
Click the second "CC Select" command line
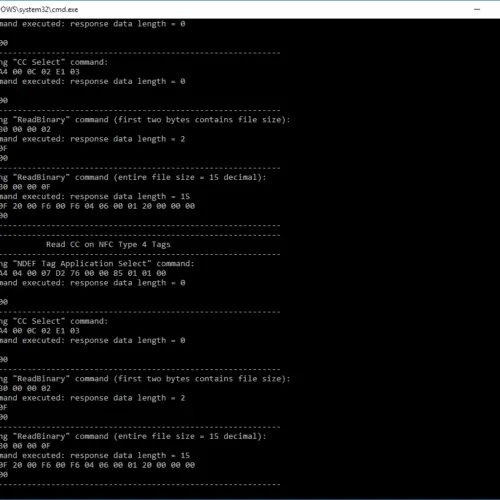[54, 321]
